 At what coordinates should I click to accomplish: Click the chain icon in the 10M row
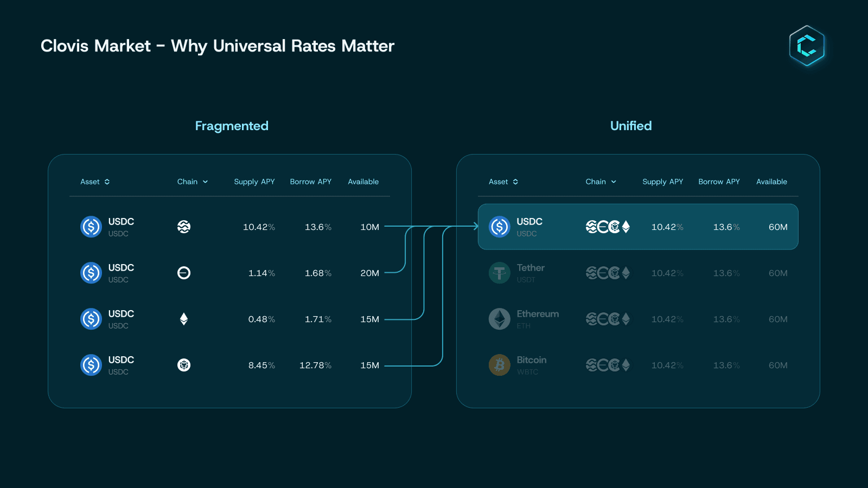tap(184, 227)
